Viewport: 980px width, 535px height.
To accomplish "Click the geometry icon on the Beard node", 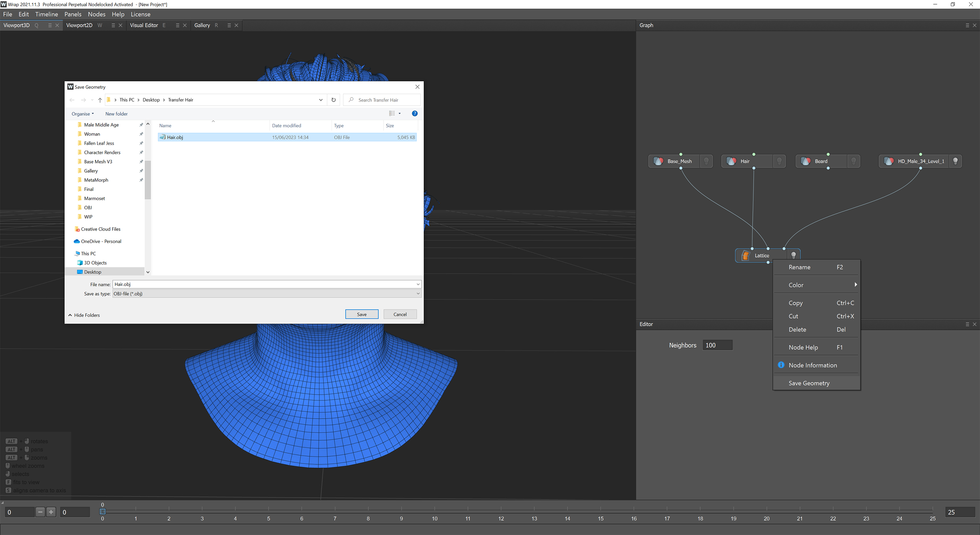I will [806, 161].
